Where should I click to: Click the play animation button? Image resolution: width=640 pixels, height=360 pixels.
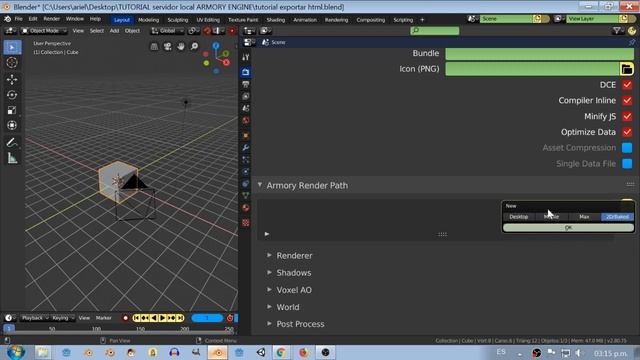click(162, 318)
